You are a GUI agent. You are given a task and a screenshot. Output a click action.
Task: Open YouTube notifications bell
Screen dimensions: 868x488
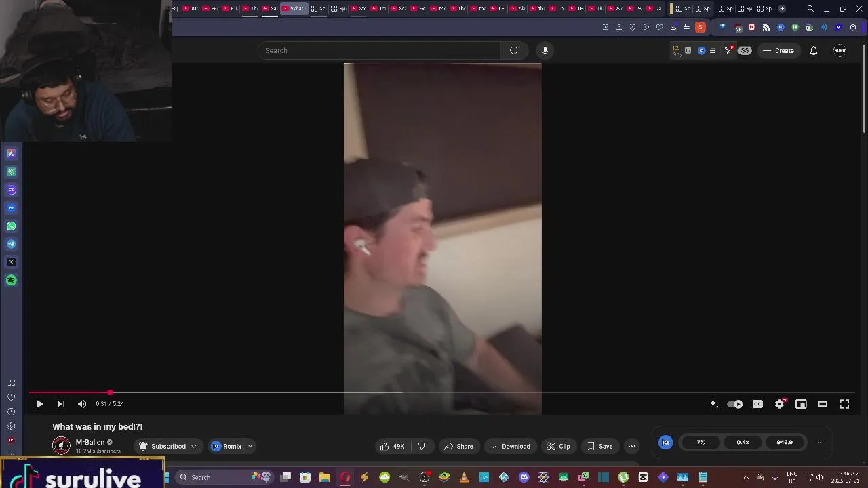click(x=814, y=50)
